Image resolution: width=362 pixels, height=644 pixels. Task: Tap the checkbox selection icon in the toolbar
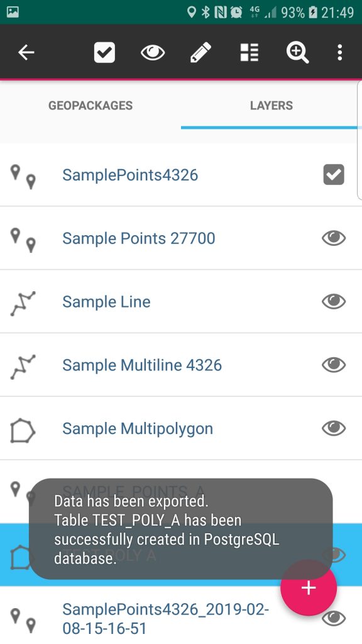(104, 52)
